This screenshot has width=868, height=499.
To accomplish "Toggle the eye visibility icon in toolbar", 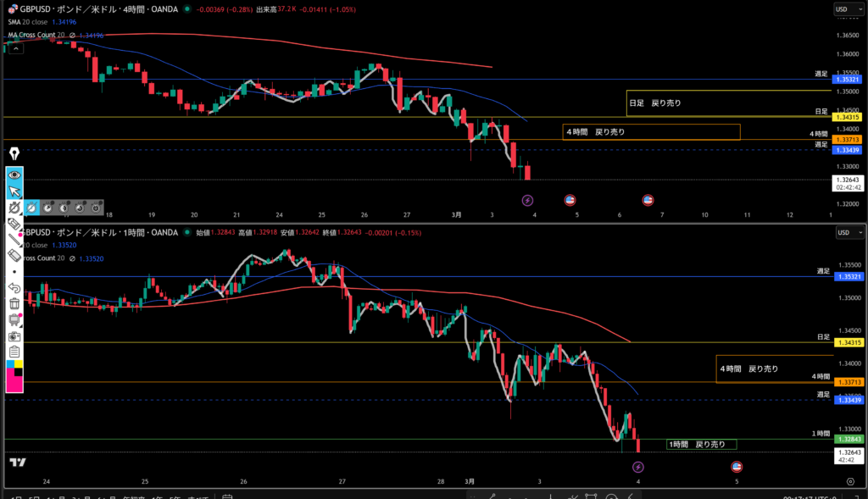I will pos(14,175).
